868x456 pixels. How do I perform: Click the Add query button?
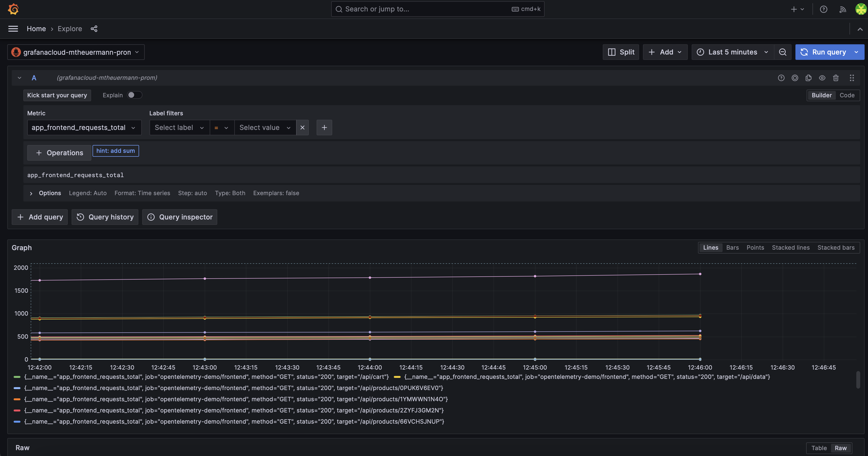tap(40, 217)
